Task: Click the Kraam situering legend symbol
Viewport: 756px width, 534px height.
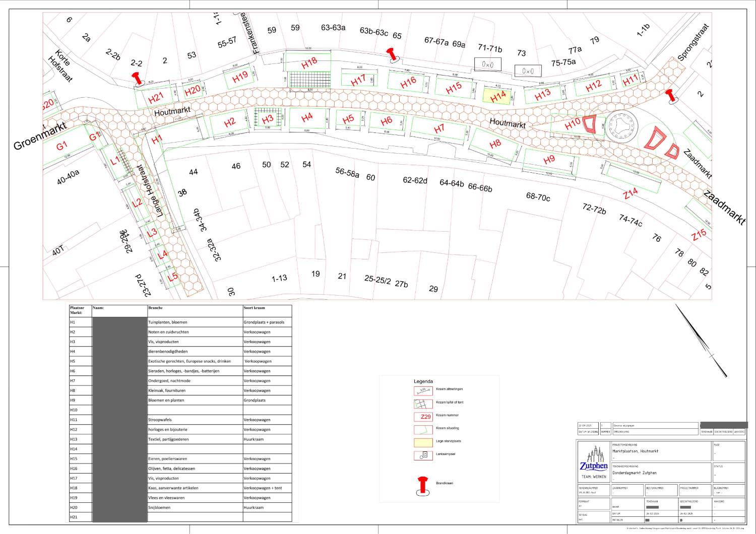Action: (423, 430)
